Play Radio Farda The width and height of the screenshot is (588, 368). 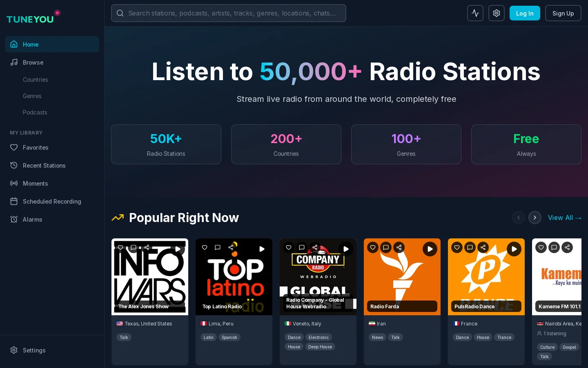(x=430, y=249)
